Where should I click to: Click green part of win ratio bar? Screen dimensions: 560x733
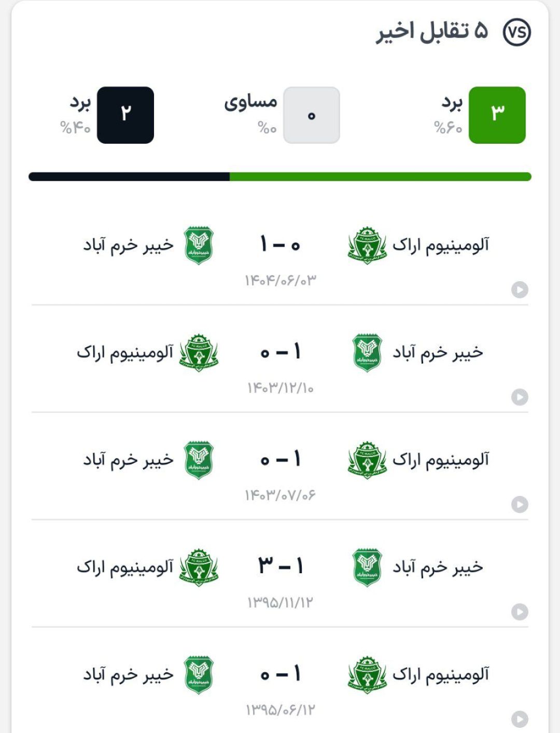(381, 177)
